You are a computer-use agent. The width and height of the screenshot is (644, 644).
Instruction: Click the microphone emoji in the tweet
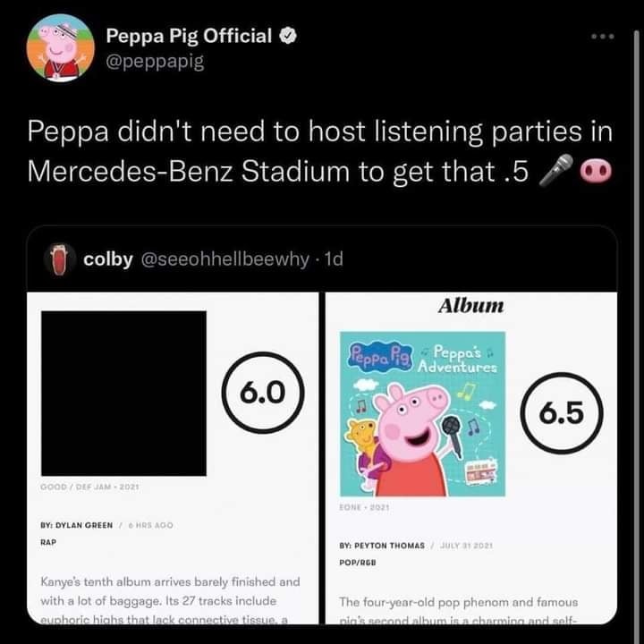[x=556, y=171]
